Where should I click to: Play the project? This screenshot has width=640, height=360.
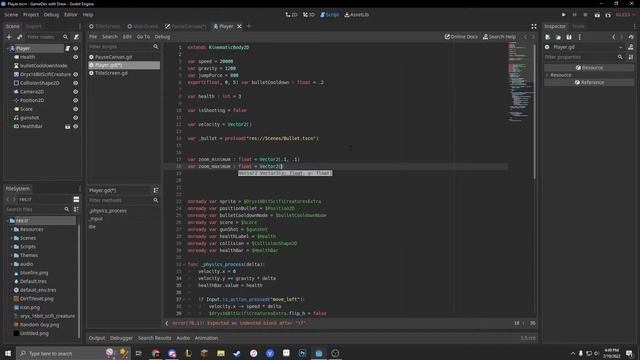pos(563,15)
